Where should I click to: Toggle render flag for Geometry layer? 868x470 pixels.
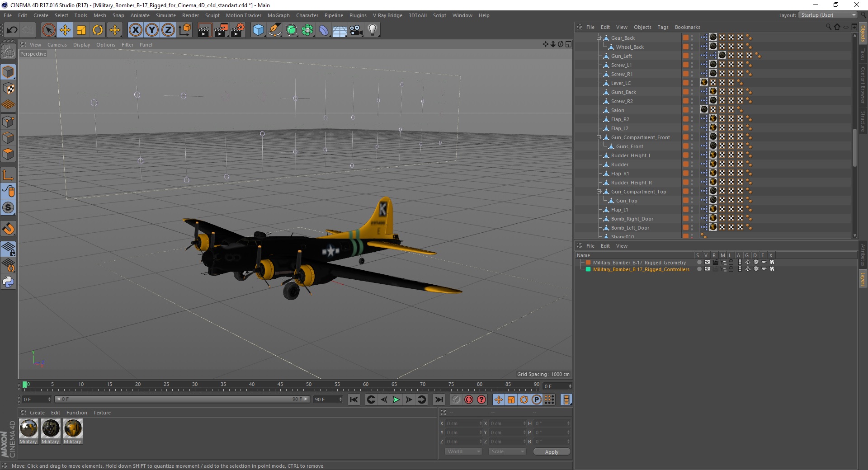coord(715,262)
